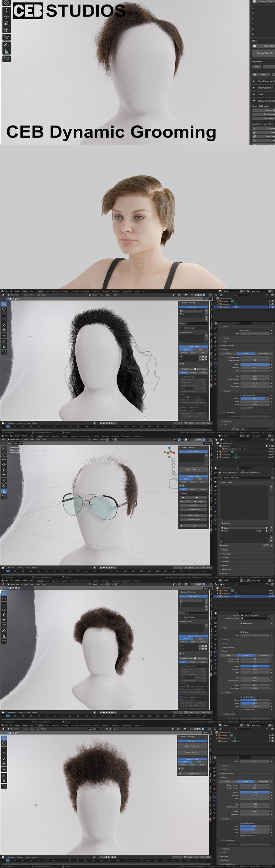This screenshot has height=868, width=275.
Task: Activate the Cursor tool in black-hair Blender window
Action: point(4,309)
